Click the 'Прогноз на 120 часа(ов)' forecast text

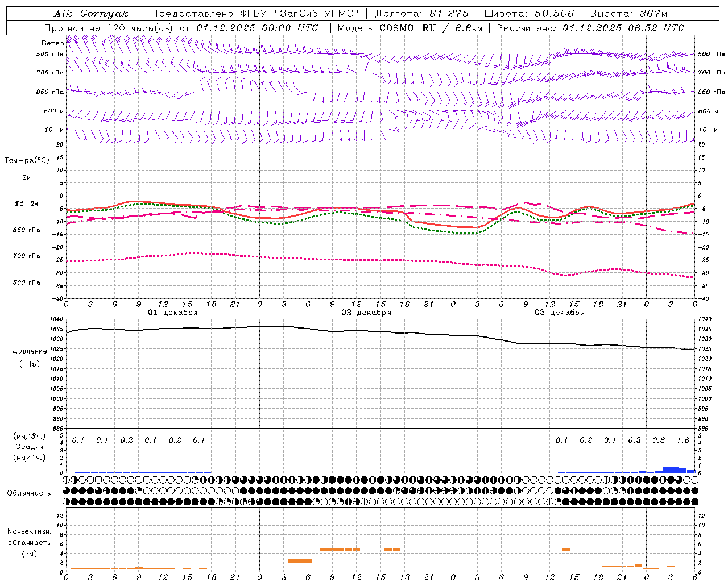pos(109,28)
